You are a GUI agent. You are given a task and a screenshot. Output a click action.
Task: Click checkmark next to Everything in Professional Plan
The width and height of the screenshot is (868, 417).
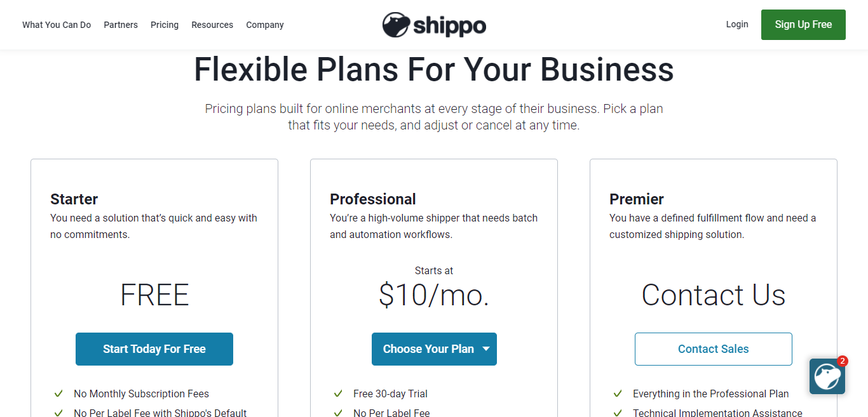618,394
